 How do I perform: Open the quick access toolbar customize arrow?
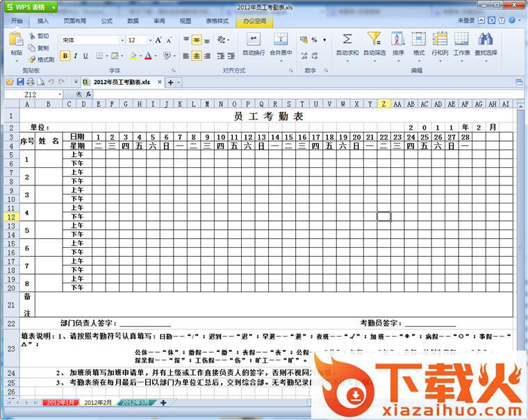[x=76, y=82]
